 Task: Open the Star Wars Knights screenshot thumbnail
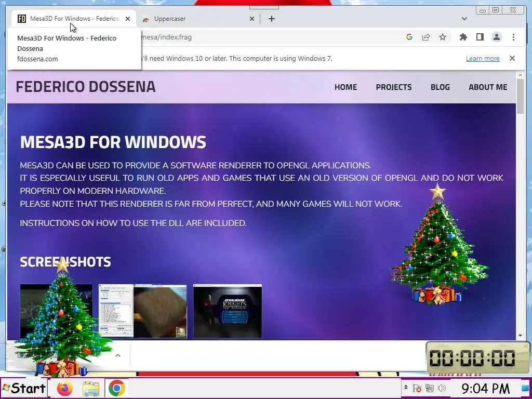[x=228, y=311]
